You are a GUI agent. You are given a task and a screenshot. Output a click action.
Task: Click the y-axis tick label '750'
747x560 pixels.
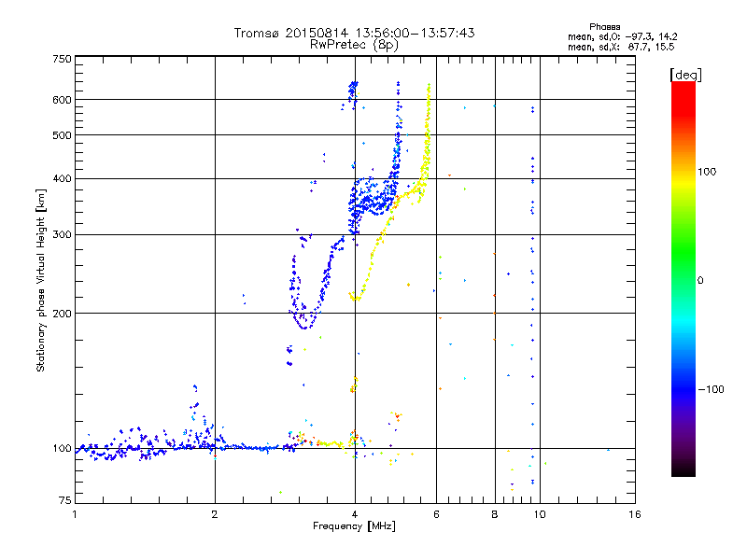(63, 59)
